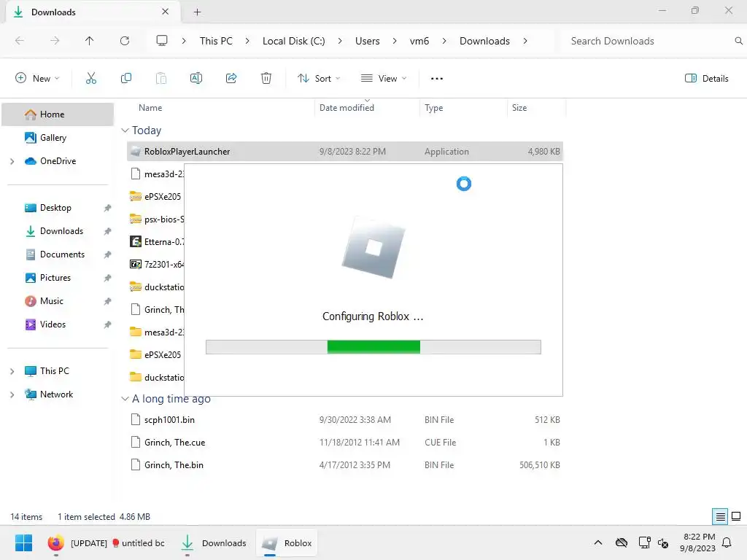The width and height of the screenshot is (747, 560).
Task: Click the Delete trash can icon
Action: click(266, 79)
